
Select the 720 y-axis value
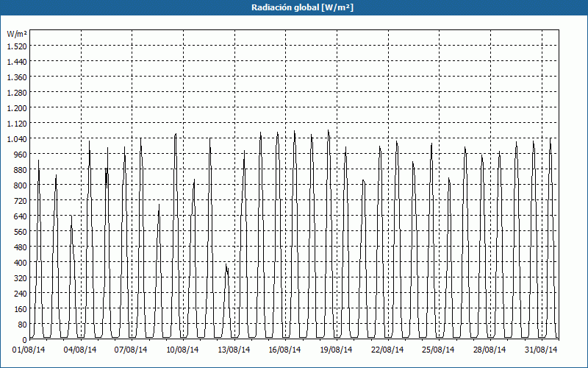[21, 201]
